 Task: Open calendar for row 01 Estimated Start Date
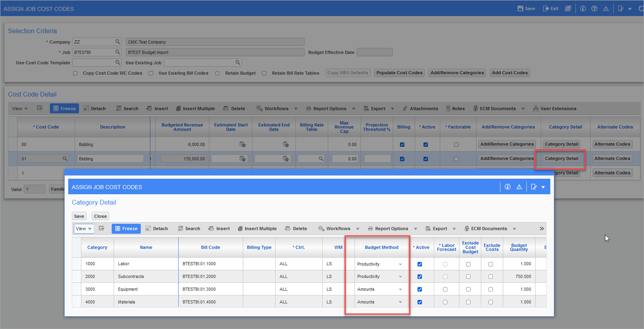pyautogui.click(x=242, y=159)
